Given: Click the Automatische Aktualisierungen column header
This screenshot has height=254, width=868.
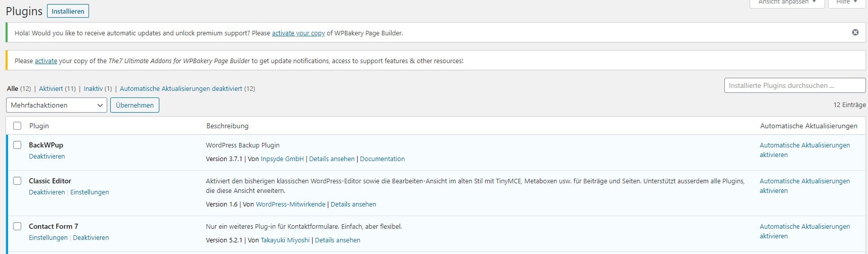Looking at the screenshot, I should (x=809, y=126).
